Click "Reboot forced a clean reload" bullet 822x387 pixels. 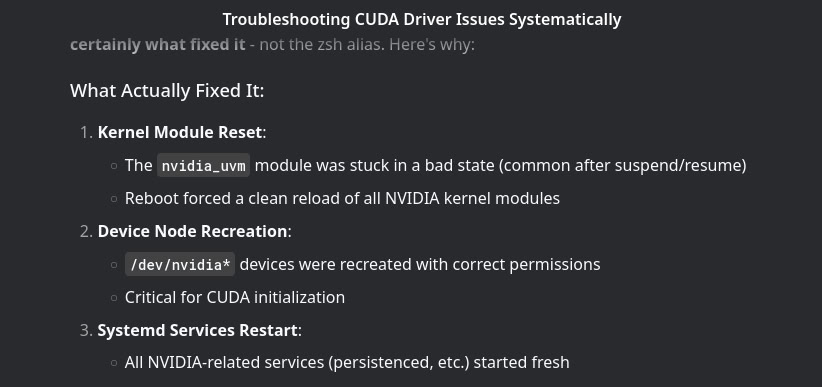tap(342, 198)
